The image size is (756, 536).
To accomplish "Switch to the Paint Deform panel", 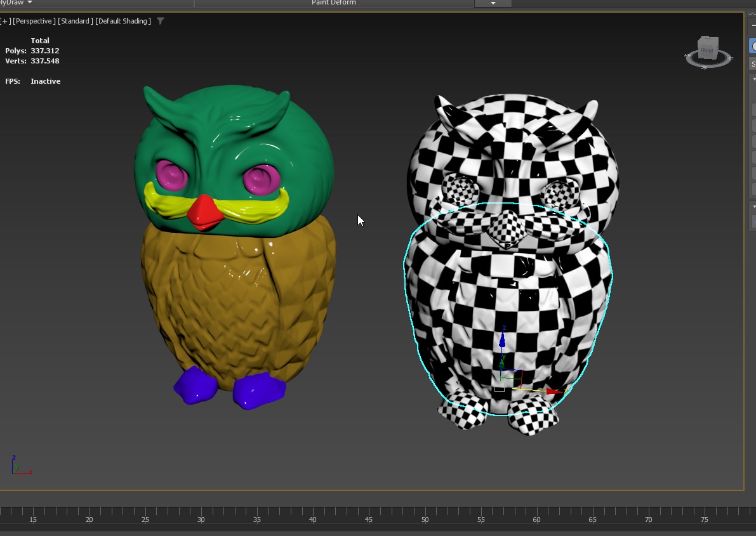I will point(333,3).
